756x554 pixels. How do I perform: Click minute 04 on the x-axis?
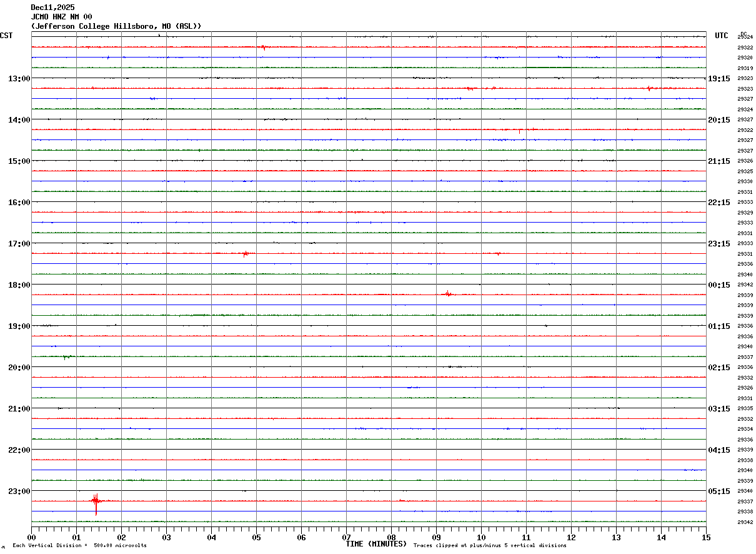coord(212,536)
